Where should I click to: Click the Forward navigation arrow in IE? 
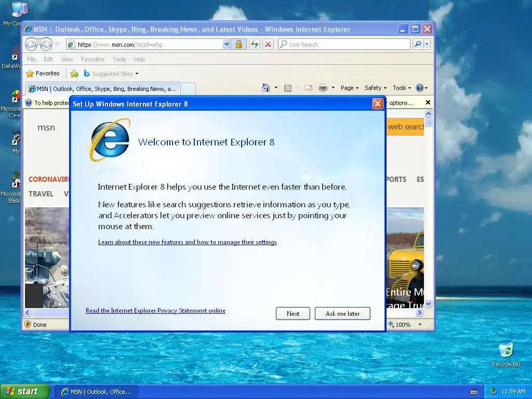click(x=46, y=44)
